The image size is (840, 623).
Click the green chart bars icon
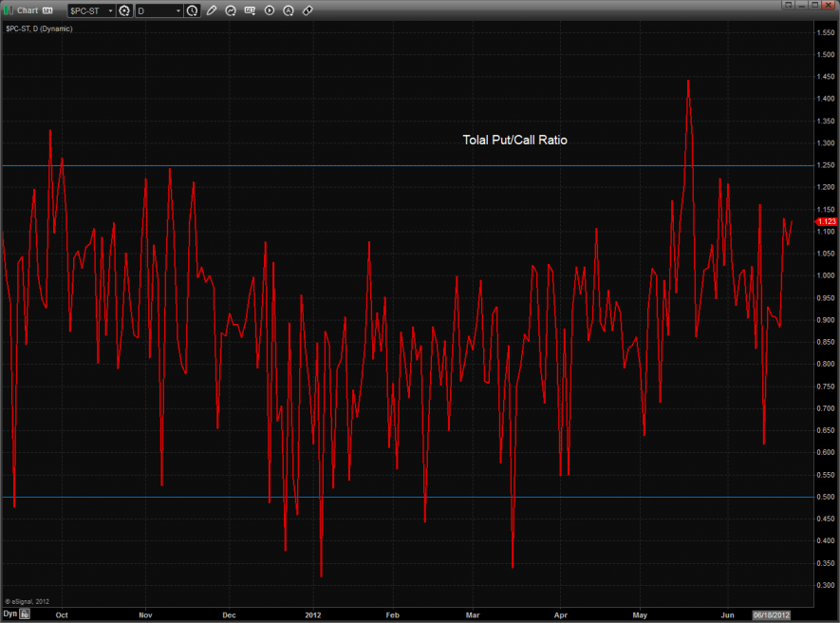point(9,9)
